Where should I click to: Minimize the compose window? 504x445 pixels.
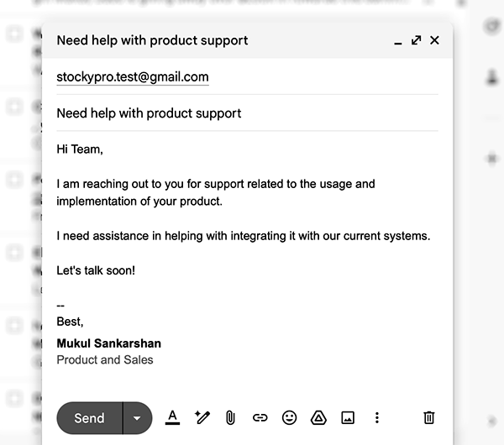[x=398, y=41]
